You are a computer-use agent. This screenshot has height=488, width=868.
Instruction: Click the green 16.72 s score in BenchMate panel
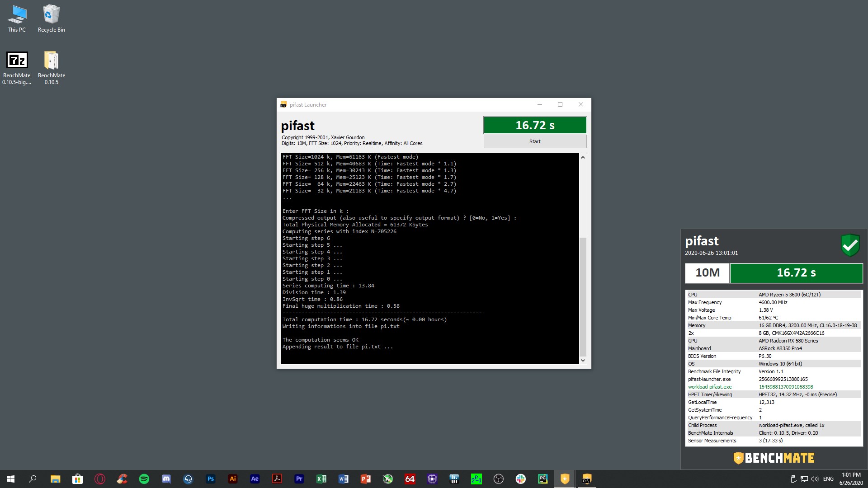pyautogui.click(x=796, y=273)
